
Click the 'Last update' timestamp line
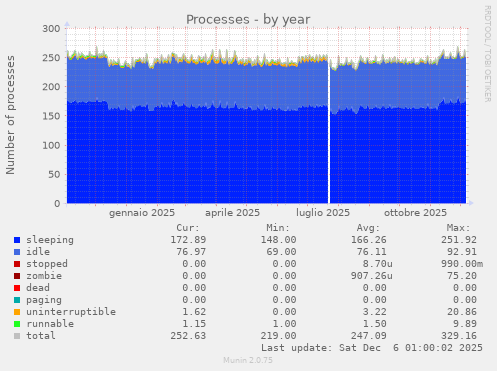(x=372, y=348)
